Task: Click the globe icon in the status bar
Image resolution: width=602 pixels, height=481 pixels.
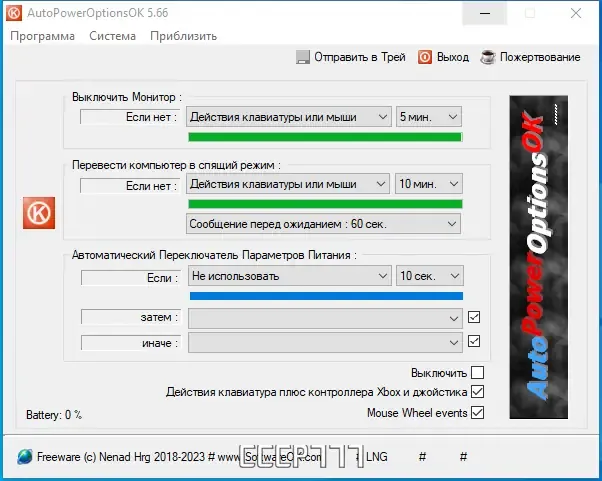Action: (x=25, y=457)
